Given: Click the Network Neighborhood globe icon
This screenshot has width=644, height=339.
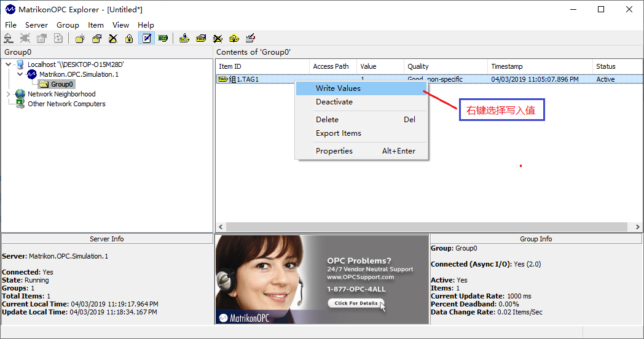Looking at the screenshot, I should 20,94.
